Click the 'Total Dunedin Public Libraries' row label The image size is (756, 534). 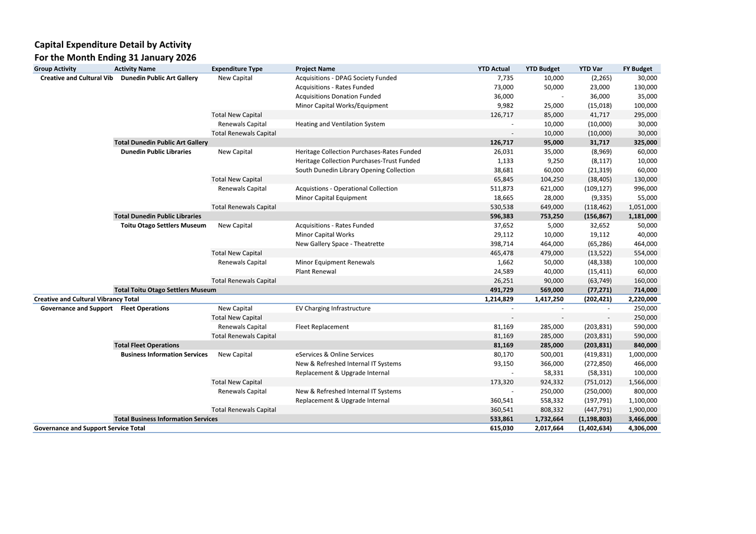coord(157,216)
